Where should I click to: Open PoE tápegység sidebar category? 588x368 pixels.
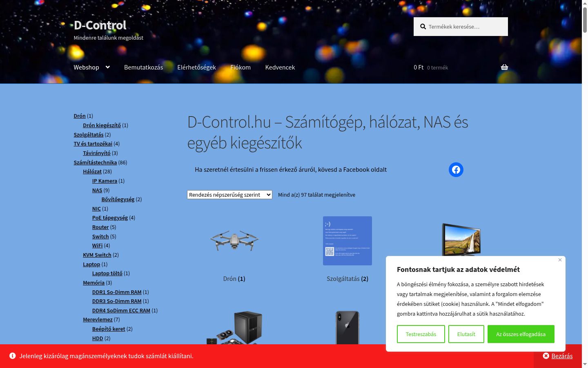tap(110, 218)
